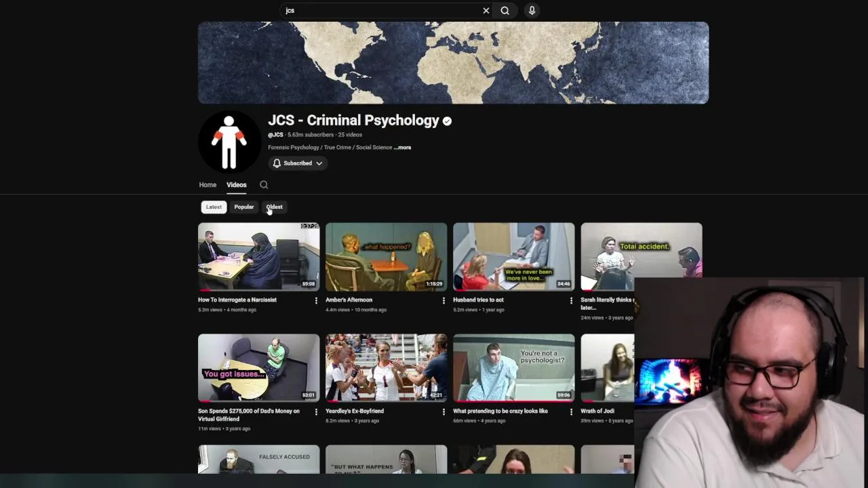The image size is (868, 488).
Task: Open the FALSELY ACCUSED thumbnail
Action: click(258, 459)
